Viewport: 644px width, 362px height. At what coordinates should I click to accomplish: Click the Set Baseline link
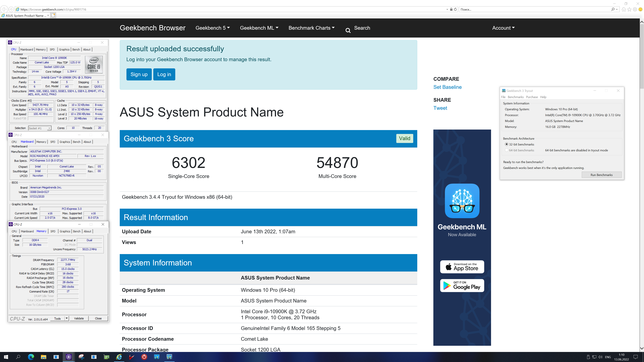pyautogui.click(x=447, y=87)
